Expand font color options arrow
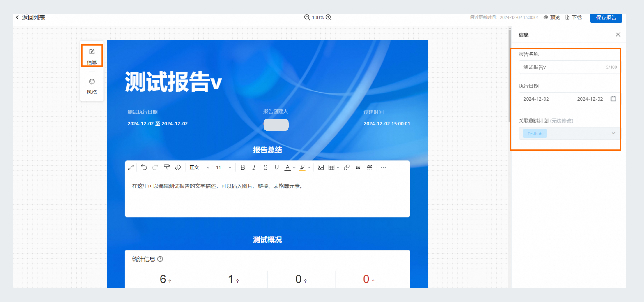This screenshot has width=644, height=302. [294, 168]
